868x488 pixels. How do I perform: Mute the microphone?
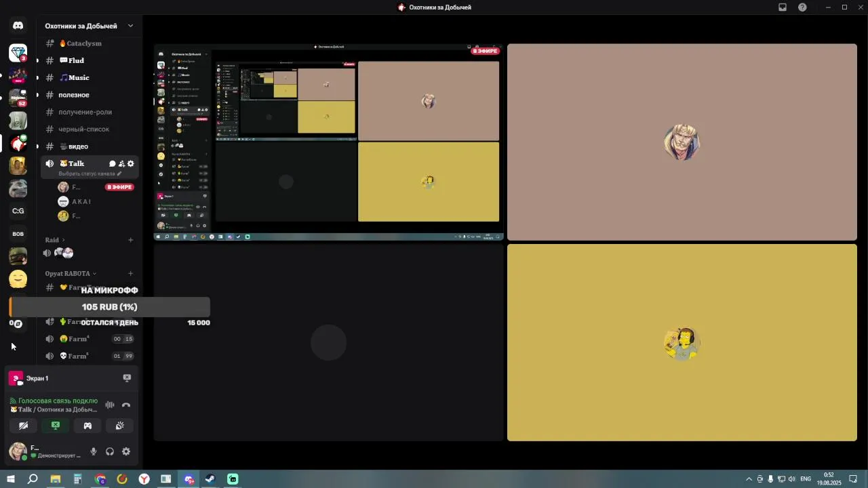click(94, 451)
